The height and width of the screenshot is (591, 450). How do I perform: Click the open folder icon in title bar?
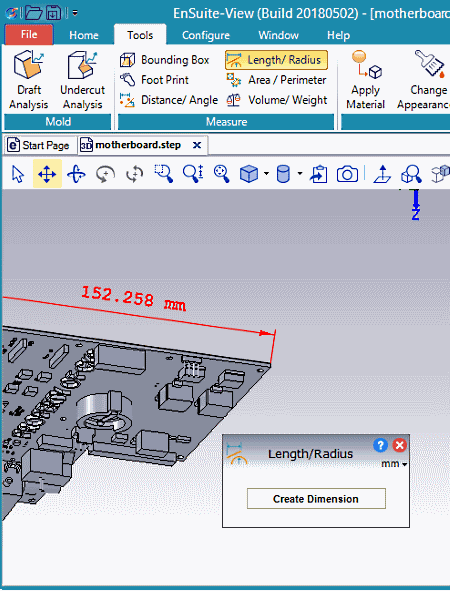coord(34,13)
